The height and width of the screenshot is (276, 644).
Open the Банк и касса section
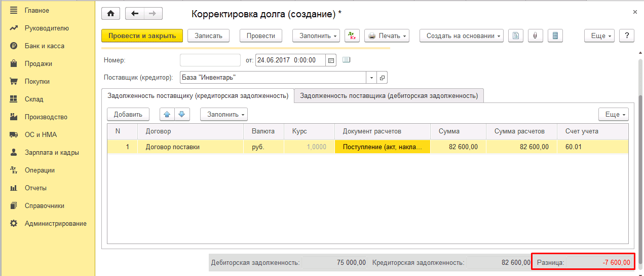45,46
